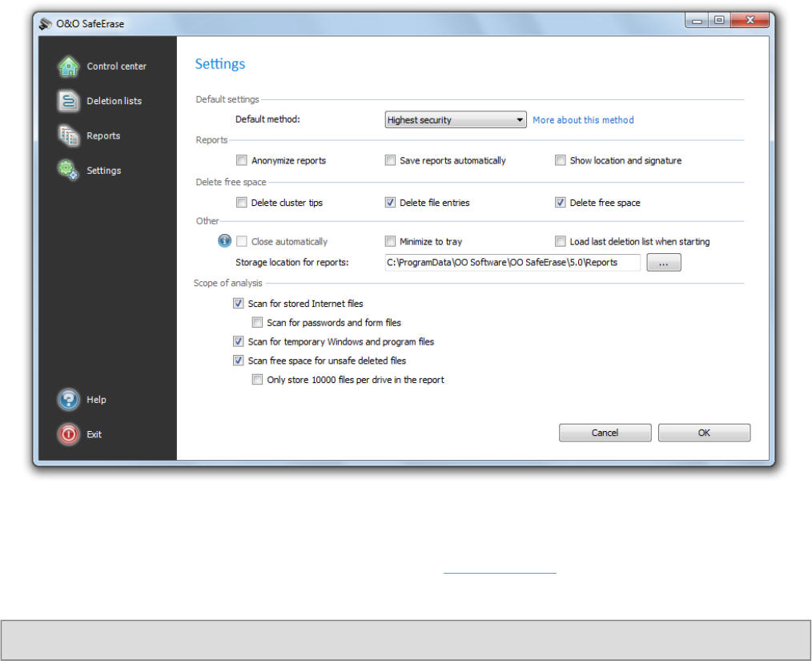
Task: Uncheck Delete file entries
Action: coord(390,202)
